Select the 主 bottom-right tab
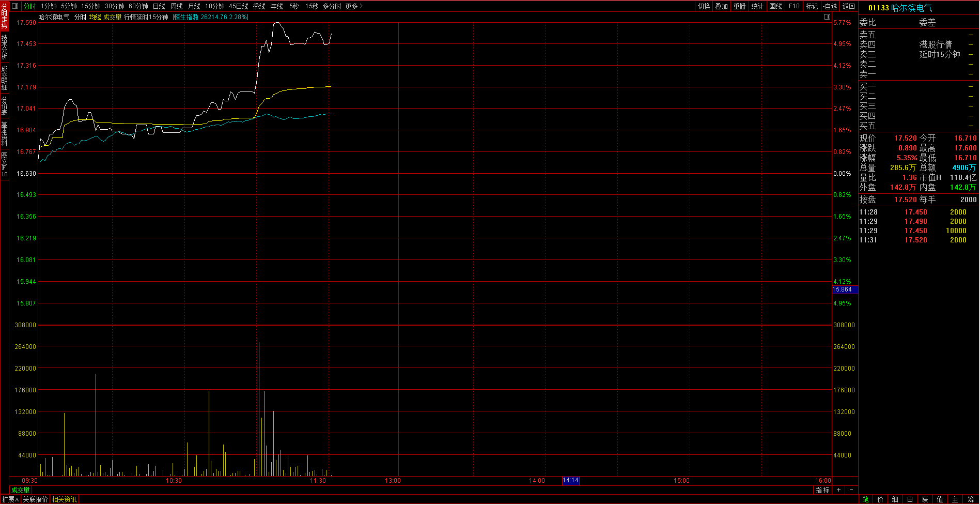980x505 pixels. 955,499
